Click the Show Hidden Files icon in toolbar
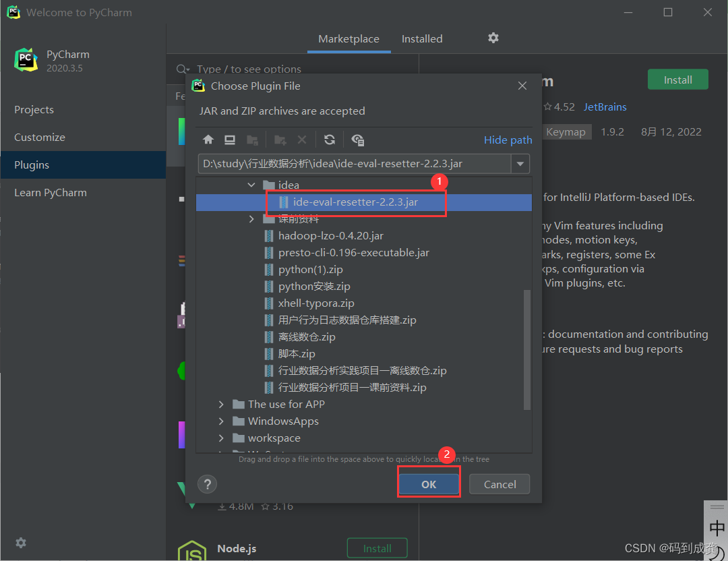Image resolution: width=728 pixels, height=561 pixels. 358,140
